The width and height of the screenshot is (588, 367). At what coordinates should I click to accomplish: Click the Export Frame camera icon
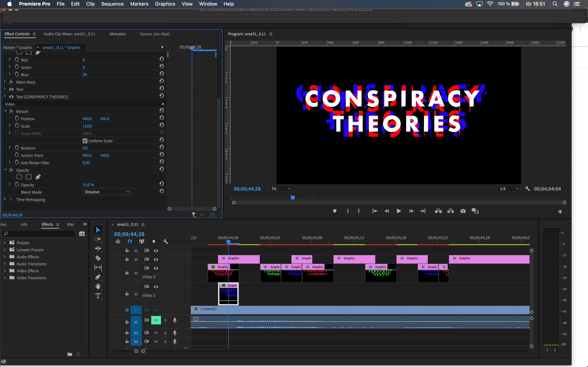463,211
